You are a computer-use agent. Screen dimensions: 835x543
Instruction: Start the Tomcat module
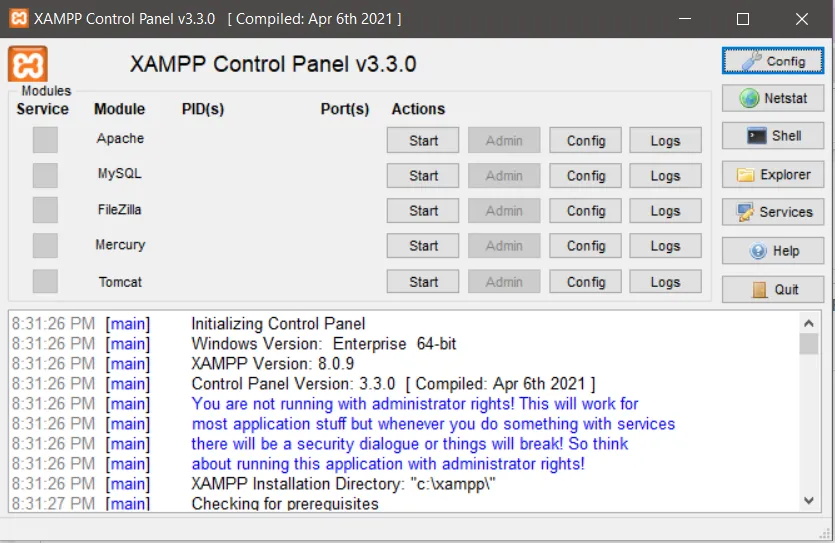[x=423, y=282]
